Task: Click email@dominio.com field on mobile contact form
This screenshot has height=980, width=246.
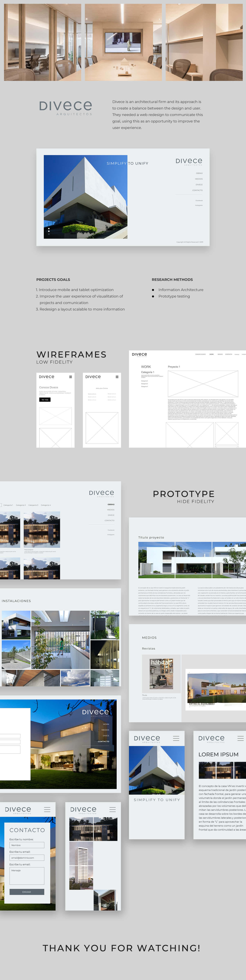Action: click(27, 857)
